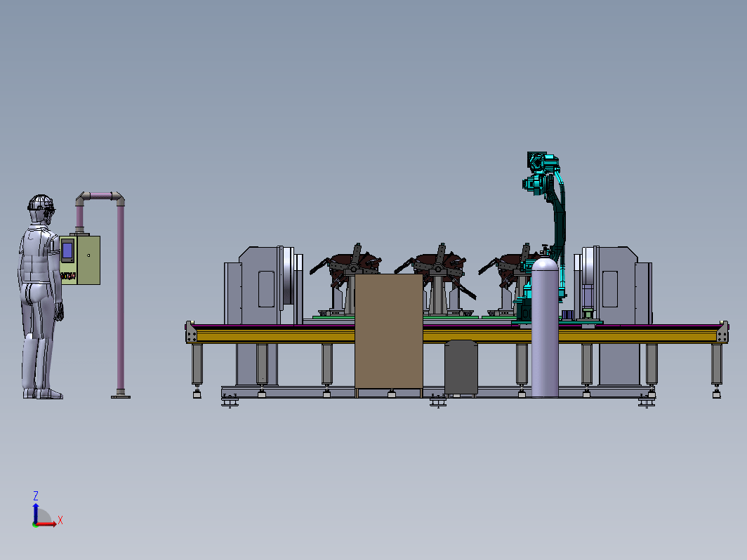Select the blue touchscreen on the control cabinet
The width and height of the screenshot is (747, 560).
click(x=67, y=251)
